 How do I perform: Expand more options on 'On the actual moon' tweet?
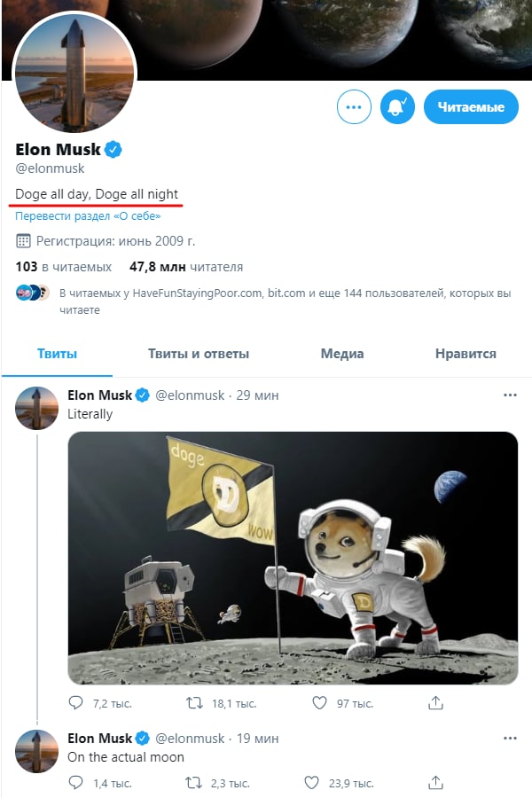(510, 738)
